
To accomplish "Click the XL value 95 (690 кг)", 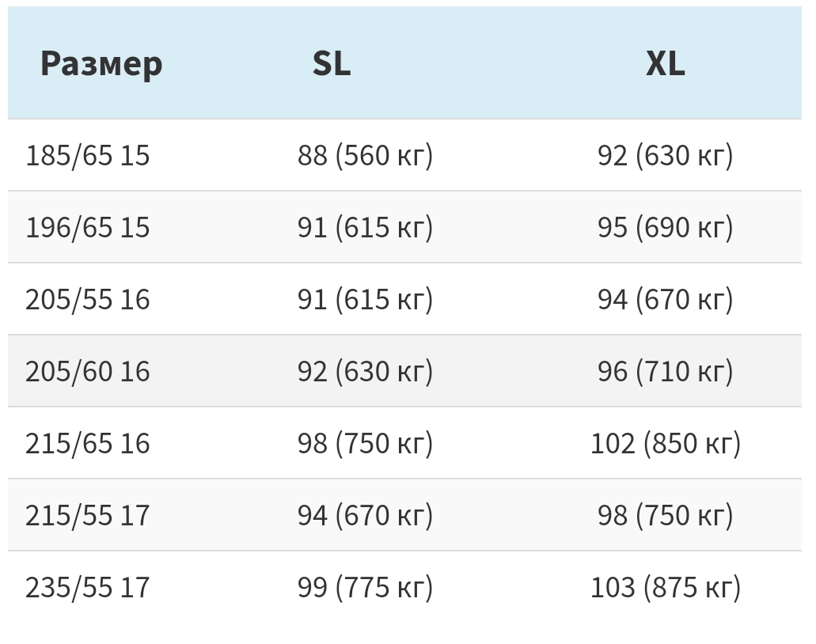I will point(665,227).
